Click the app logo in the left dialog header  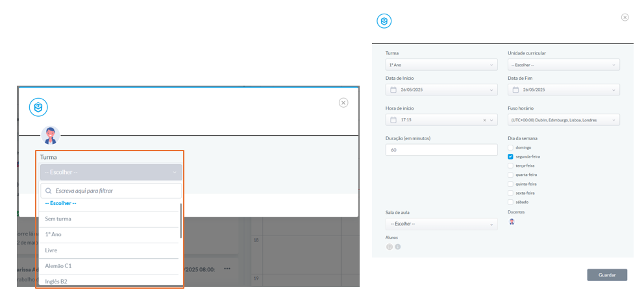coord(38,107)
